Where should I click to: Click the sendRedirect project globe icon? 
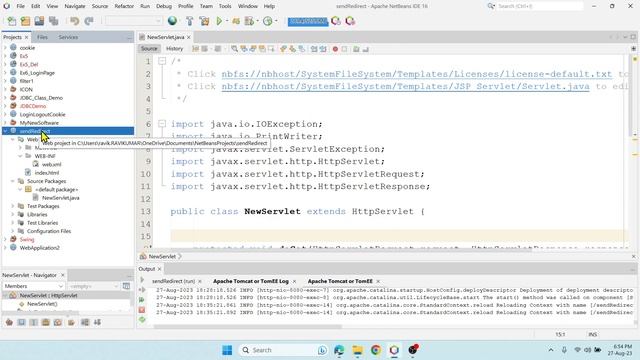coord(13,131)
